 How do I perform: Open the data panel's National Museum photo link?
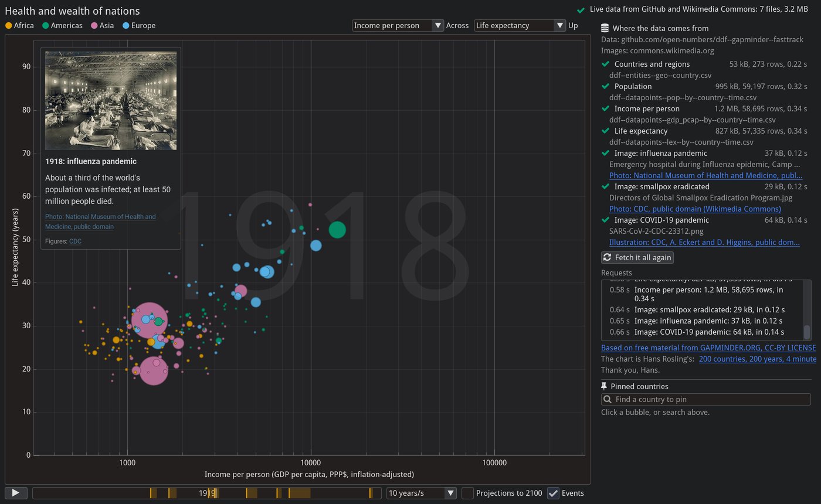click(x=706, y=175)
